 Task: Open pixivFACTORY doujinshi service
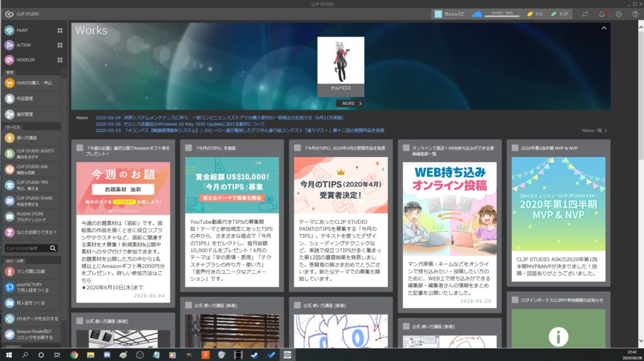tap(31, 287)
